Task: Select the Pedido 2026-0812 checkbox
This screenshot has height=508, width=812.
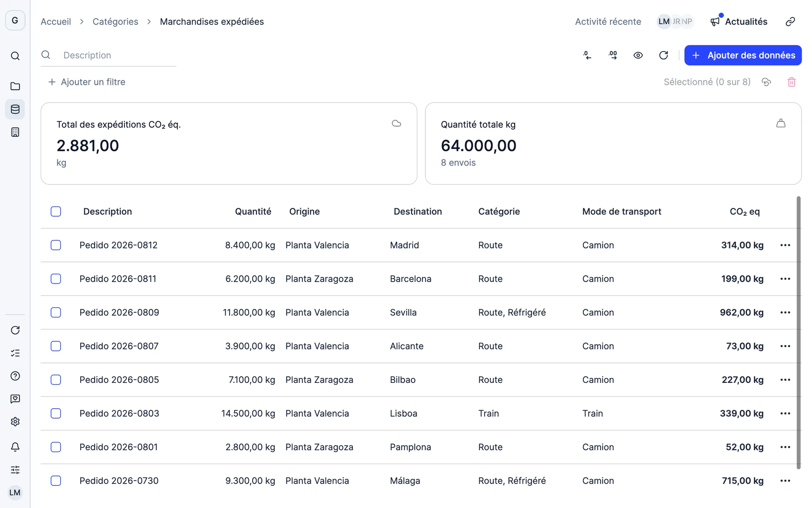Action: pyautogui.click(x=56, y=245)
